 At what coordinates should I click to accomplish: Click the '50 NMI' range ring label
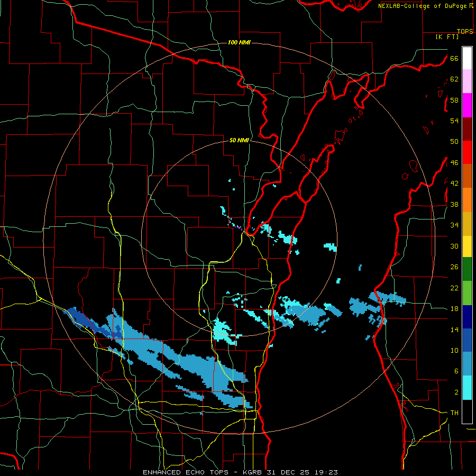pos(239,140)
